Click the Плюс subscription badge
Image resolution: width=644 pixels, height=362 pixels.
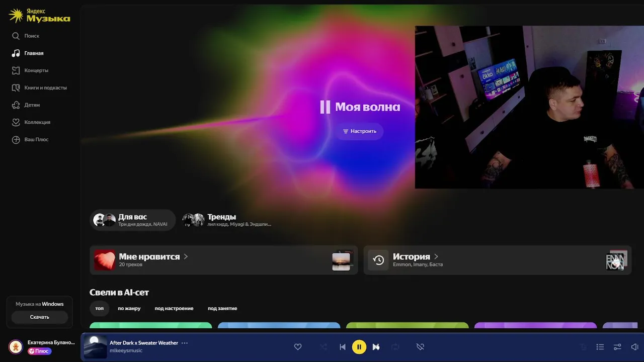(x=40, y=351)
